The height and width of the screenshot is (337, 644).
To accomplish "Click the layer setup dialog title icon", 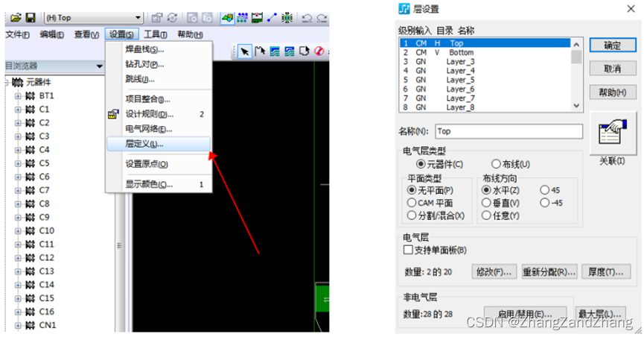I will [x=404, y=9].
